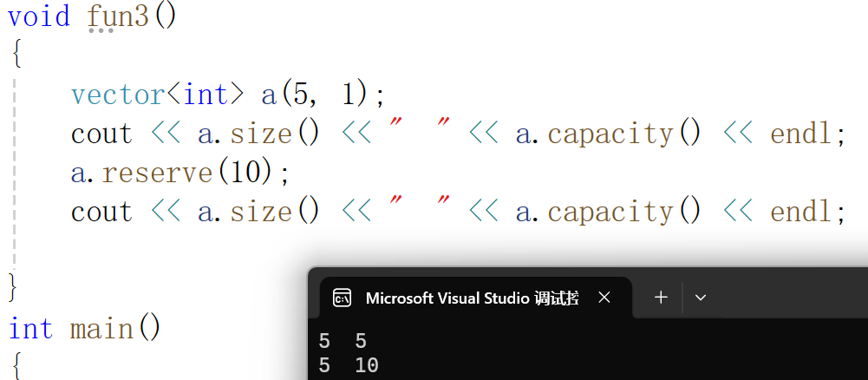This screenshot has height=380, width=868.
Task: Click the console icon in the terminal tab
Action: click(342, 298)
